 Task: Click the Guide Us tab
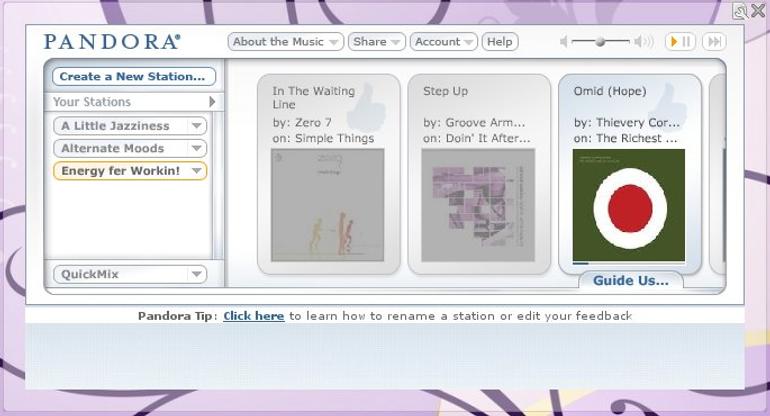coord(631,280)
